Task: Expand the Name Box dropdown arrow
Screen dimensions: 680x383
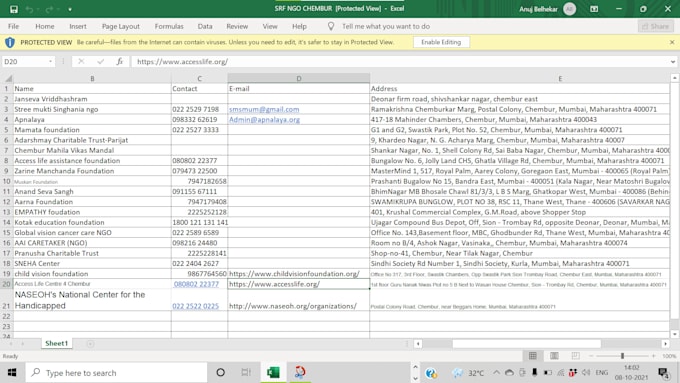Action: [x=51, y=62]
